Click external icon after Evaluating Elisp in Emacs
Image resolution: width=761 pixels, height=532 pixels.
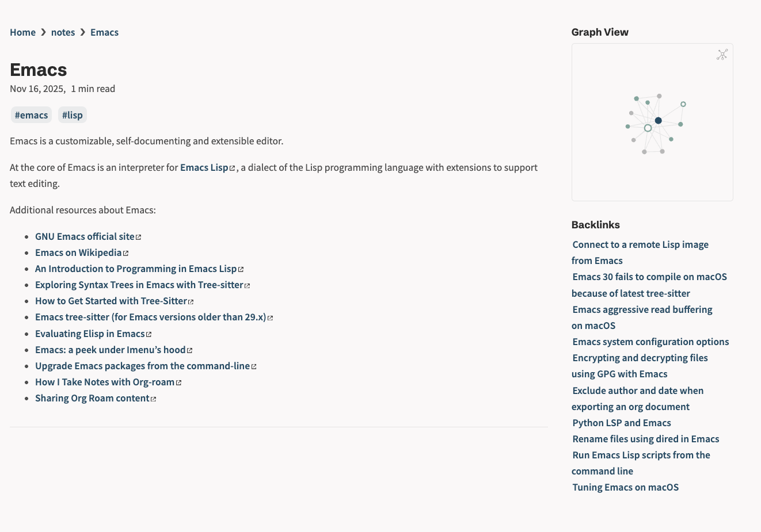149,334
